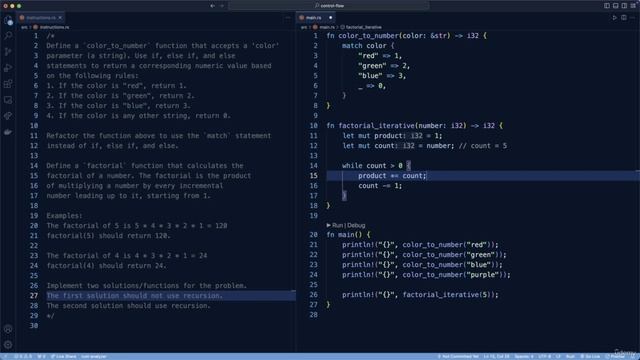The height and width of the screenshot is (360, 640).
Task: Click 'color_to_number("purple")' println line
Action: [x=426, y=275]
